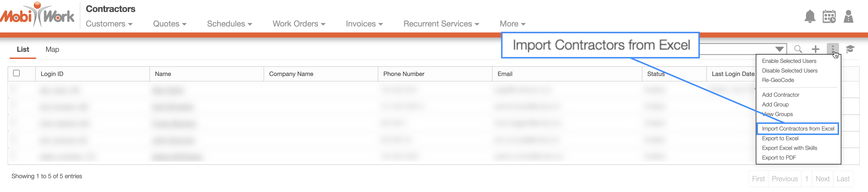Screen dimensions: 868x192
Task: Expand the filter combo box arrow
Action: (x=779, y=49)
